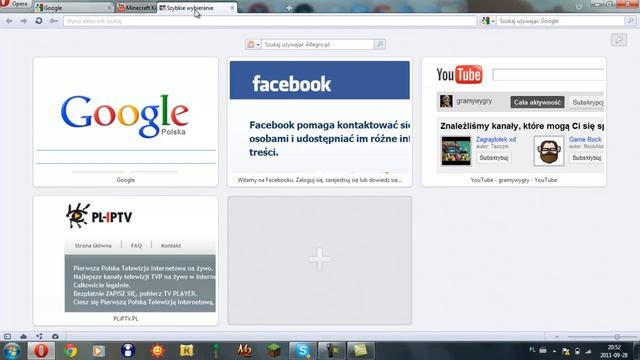Switch to the Minecraft tab
Screen dimensions: 640x360
[x=137, y=8]
